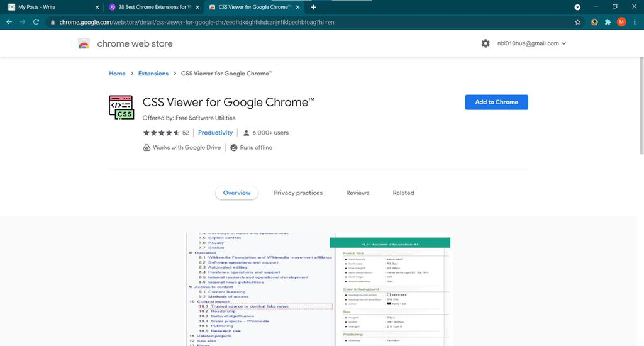Open the Reviews tab
The width and height of the screenshot is (644, 346).
point(357,193)
